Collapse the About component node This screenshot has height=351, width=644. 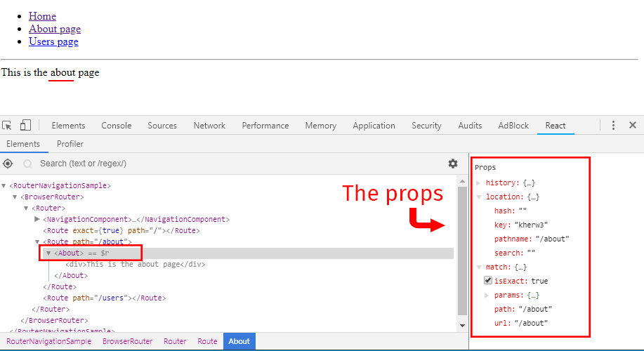pyautogui.click(x=48, y=253)
